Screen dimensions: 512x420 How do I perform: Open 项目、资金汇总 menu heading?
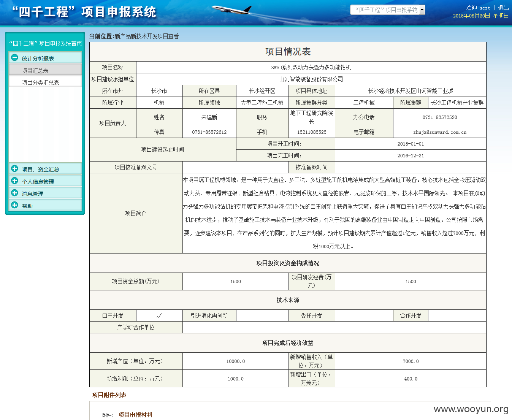click(45, 169)
